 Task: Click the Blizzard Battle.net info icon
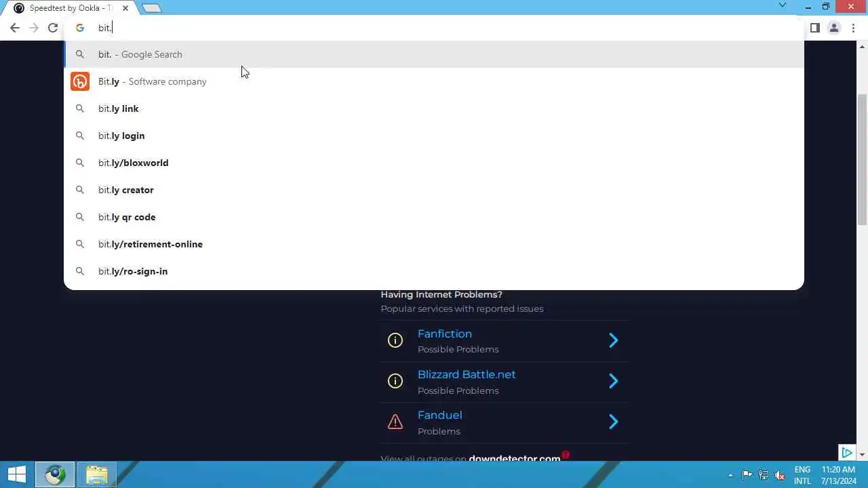tap(395, 381)
